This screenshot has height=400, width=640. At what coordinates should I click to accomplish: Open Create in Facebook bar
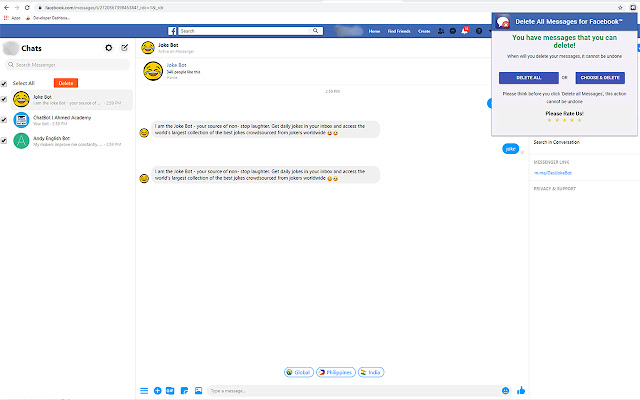click(424, 31)
